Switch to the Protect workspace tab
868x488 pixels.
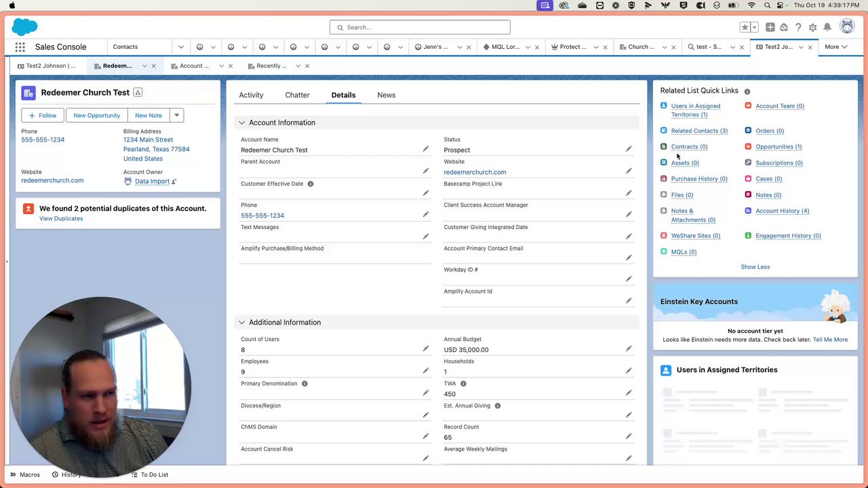pyautogui.click(x=568, y=47)
